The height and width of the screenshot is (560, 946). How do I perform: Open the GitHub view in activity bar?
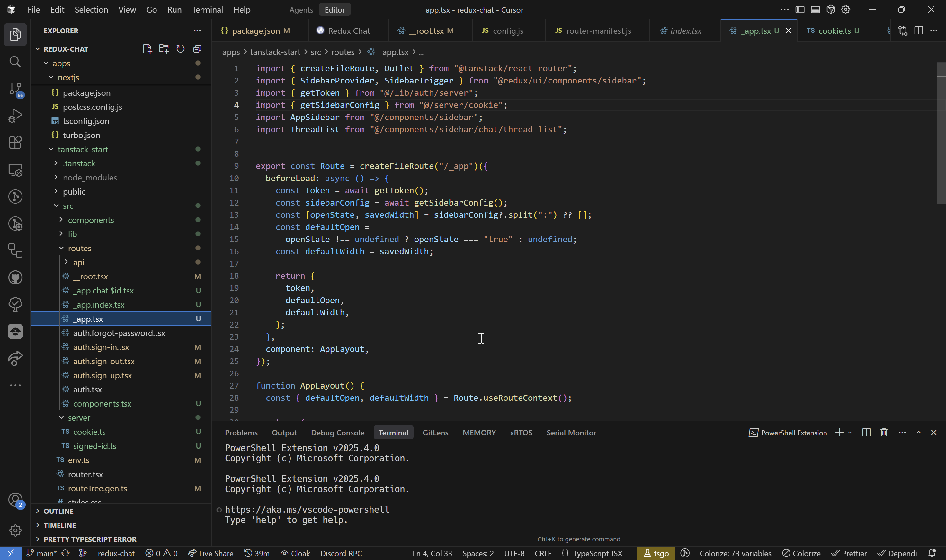coord(15,278)
